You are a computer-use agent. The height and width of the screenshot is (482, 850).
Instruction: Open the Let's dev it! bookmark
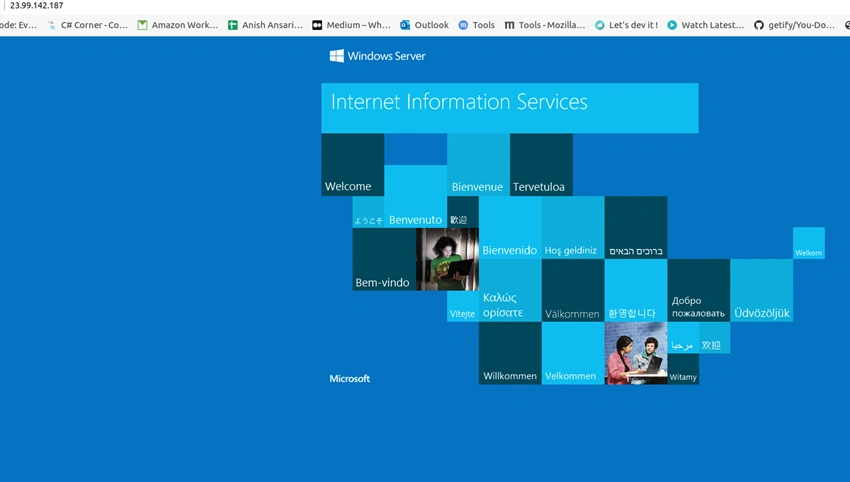point(626,25)
